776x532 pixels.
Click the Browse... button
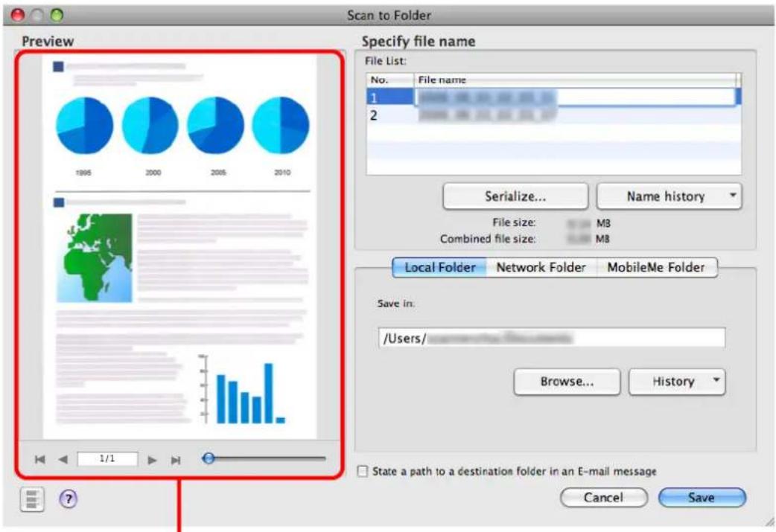click(x=567, y=381)
